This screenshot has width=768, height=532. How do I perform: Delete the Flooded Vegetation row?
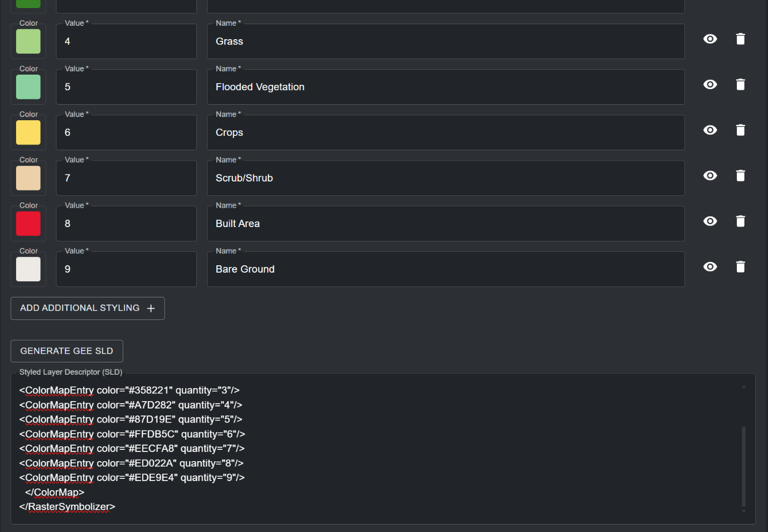[x=741, y=85]
